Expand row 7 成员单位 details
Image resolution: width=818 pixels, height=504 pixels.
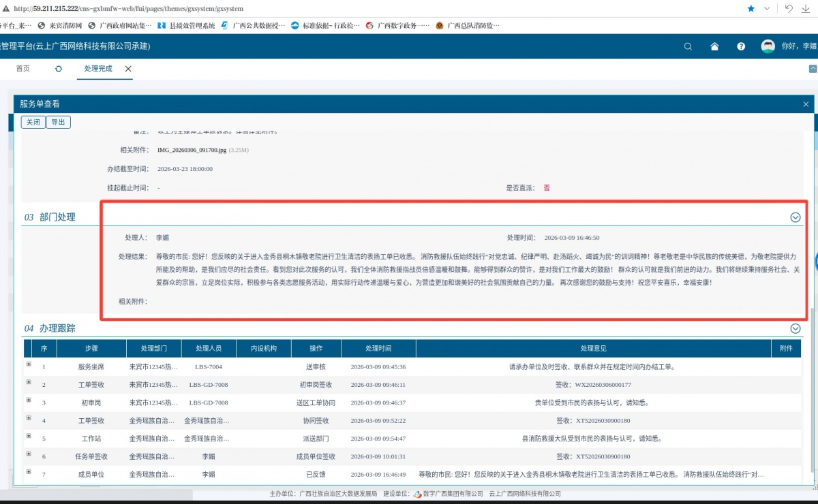coord(29,472)
